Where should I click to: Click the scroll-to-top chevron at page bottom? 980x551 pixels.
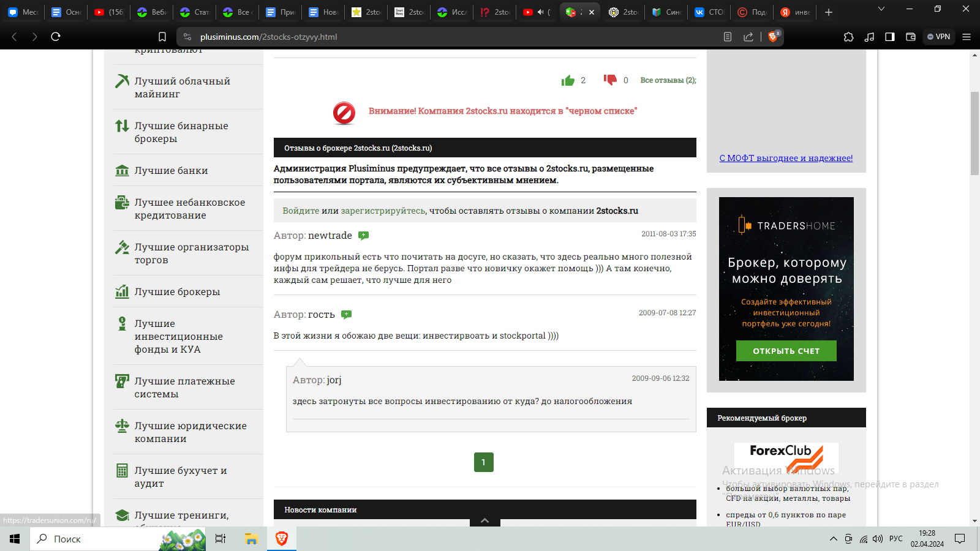pos(484,520)
